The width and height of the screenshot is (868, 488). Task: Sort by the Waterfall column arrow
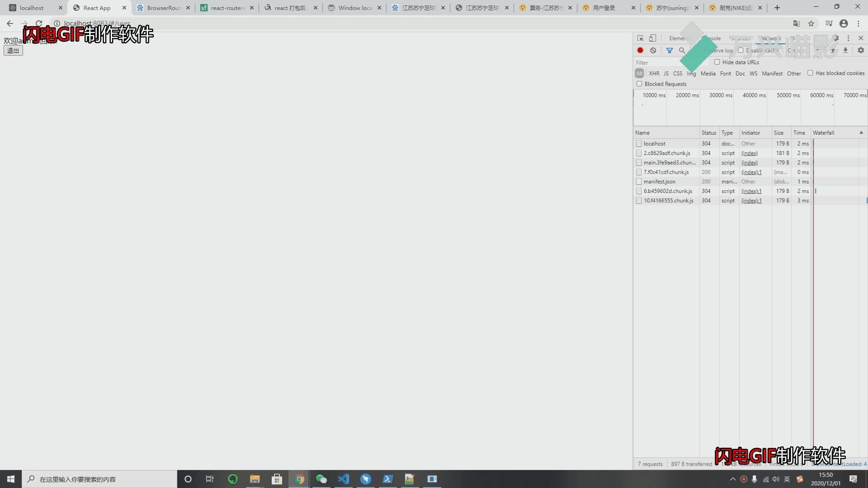tap(861, 133)
